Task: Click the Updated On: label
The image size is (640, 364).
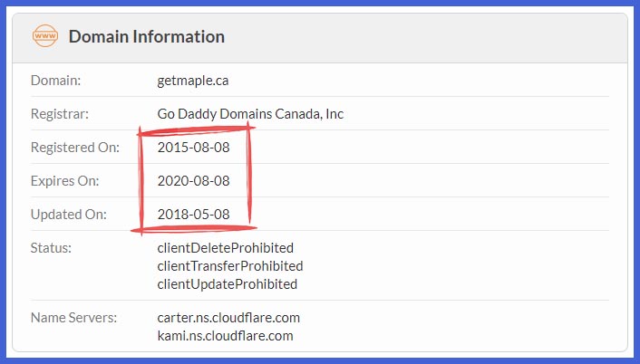Action: pos(69,214)
